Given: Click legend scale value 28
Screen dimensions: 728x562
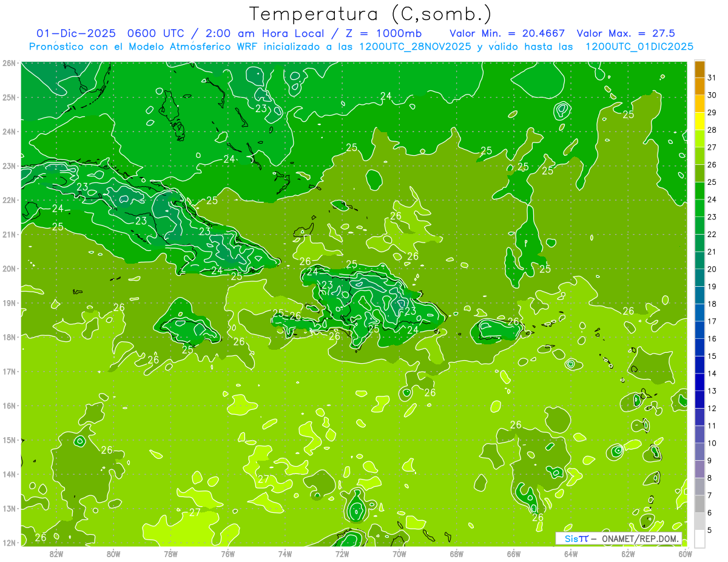Looking at the screenshot, I should (712, 130).
